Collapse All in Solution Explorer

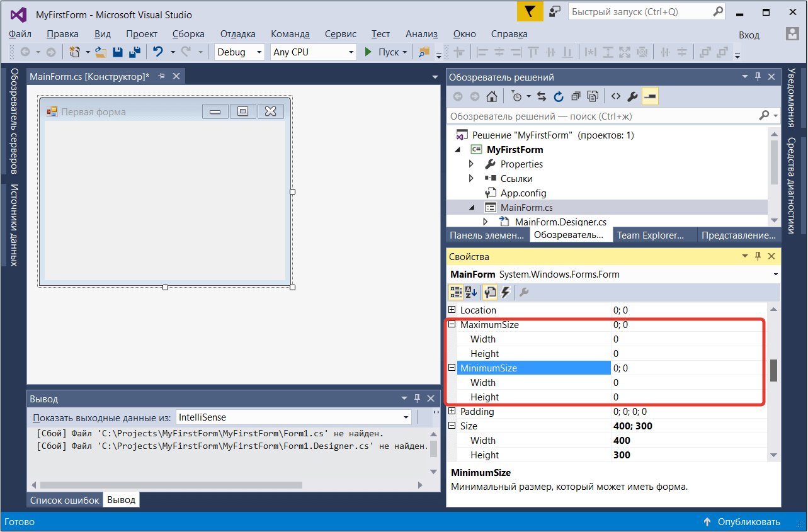(x=576, y=96)
